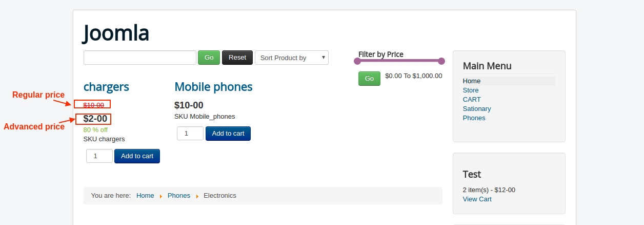Screen dimensions: 644x225
Task: Open CART menu item
Action: tap(472, 100)
